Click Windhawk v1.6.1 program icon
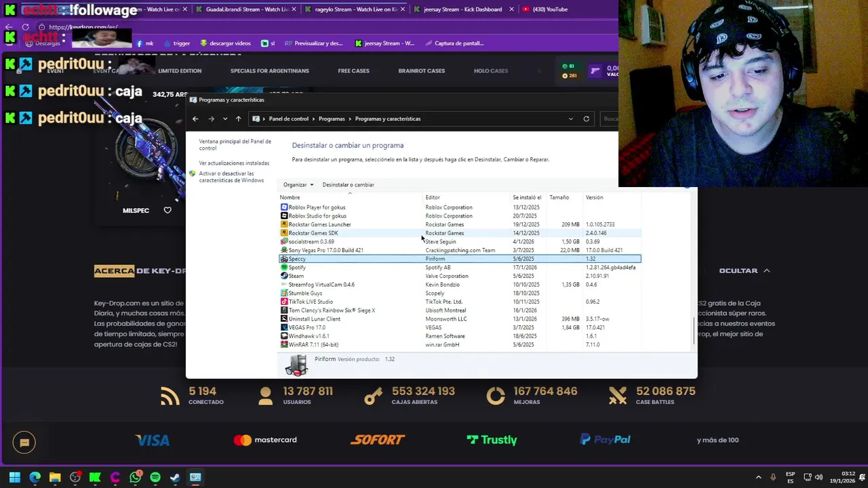Screen dimensions: 868x488 [284, 336]
